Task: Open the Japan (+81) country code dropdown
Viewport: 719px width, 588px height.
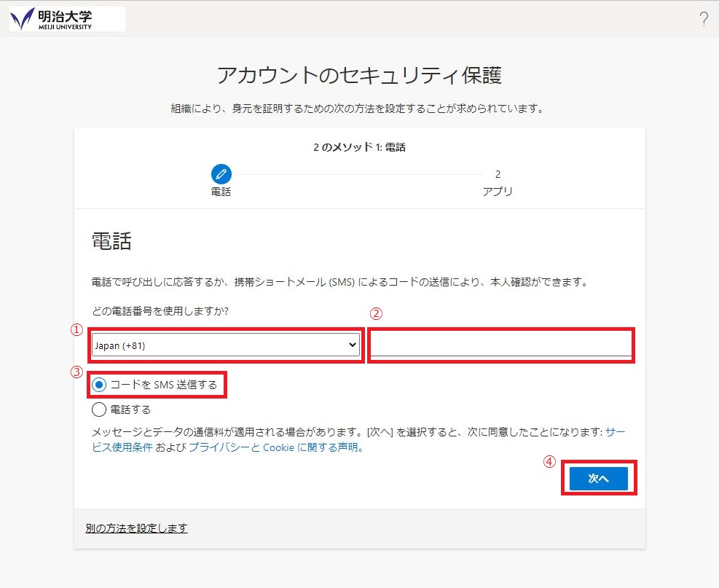Action: tap(226, 345)
